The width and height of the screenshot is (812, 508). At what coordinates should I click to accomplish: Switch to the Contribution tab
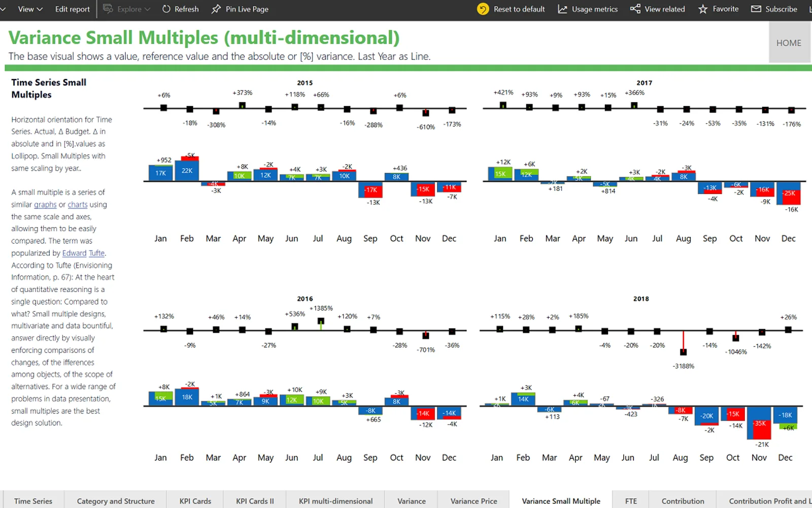click(683, 501)
